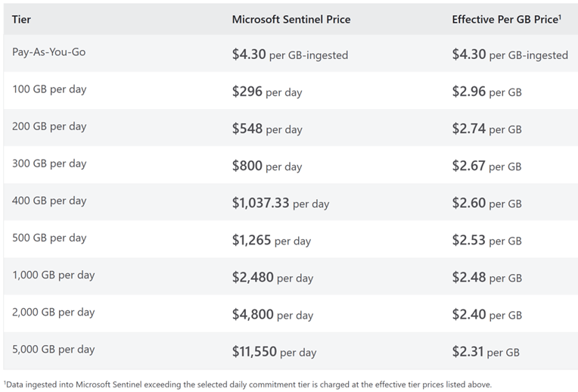Image resolution: width=578 pixels, height=392 pixels.
Task: Click the $1,037.33 per day price
Action: (x=281, y=203)
